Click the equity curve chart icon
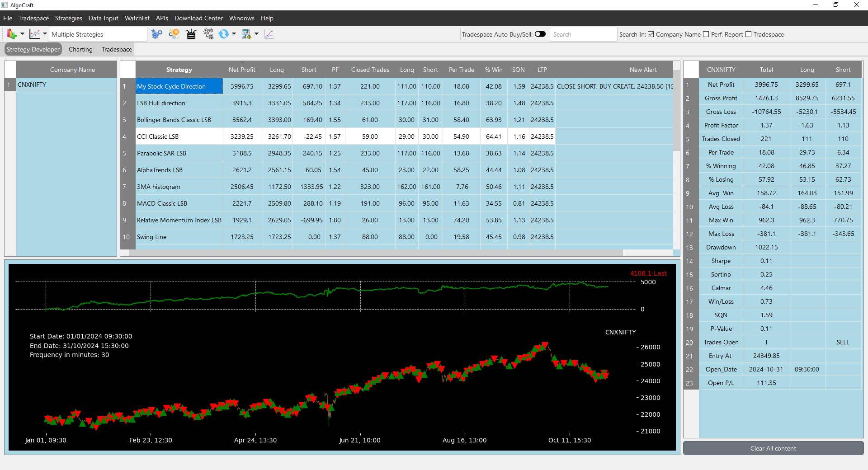 (x=269, y=34)
